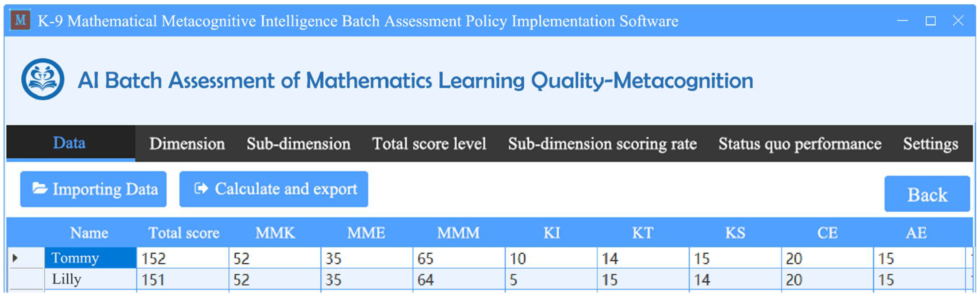The width and height of the screenshot is (980, 298).
Task: Select the Lilly name cell
Action: click(90, 279)
